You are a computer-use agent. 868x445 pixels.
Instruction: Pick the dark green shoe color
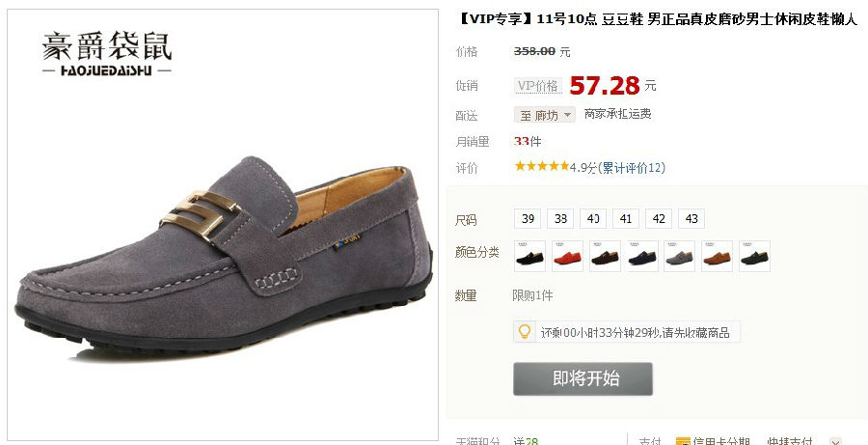[x=754, y=256]
